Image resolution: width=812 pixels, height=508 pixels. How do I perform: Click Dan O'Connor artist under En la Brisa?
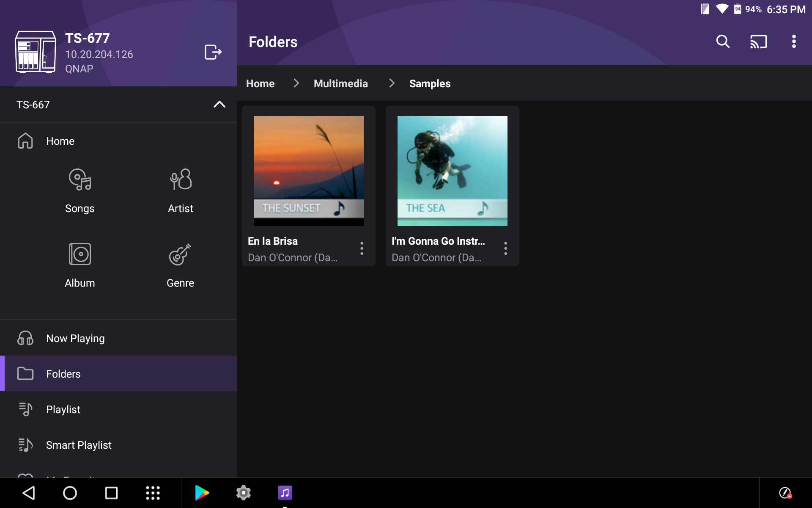click(293, 257)
